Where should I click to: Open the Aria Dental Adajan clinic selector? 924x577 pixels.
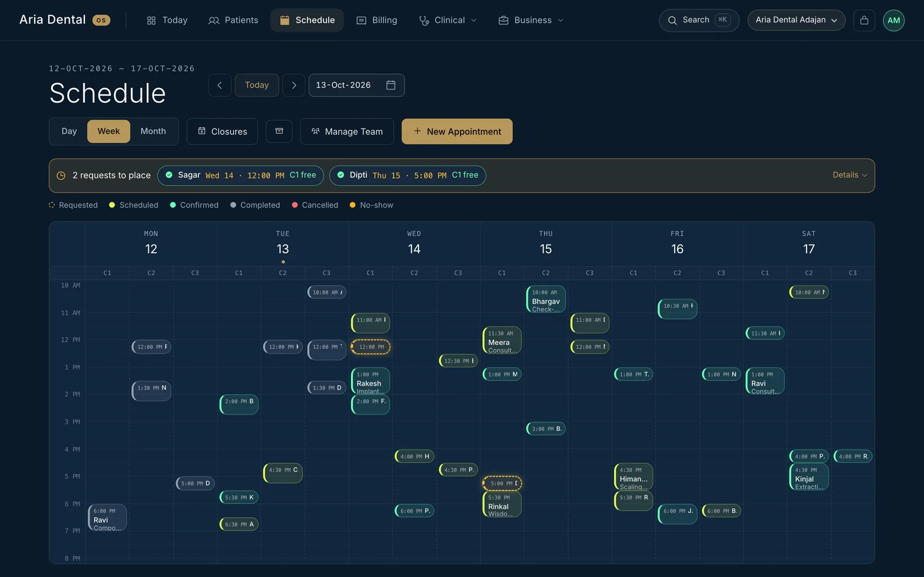pos(796,20)
